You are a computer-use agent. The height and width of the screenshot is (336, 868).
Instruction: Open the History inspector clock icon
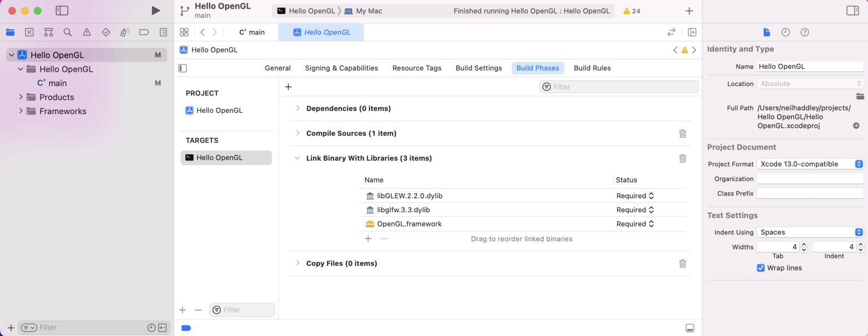point(785,32)
